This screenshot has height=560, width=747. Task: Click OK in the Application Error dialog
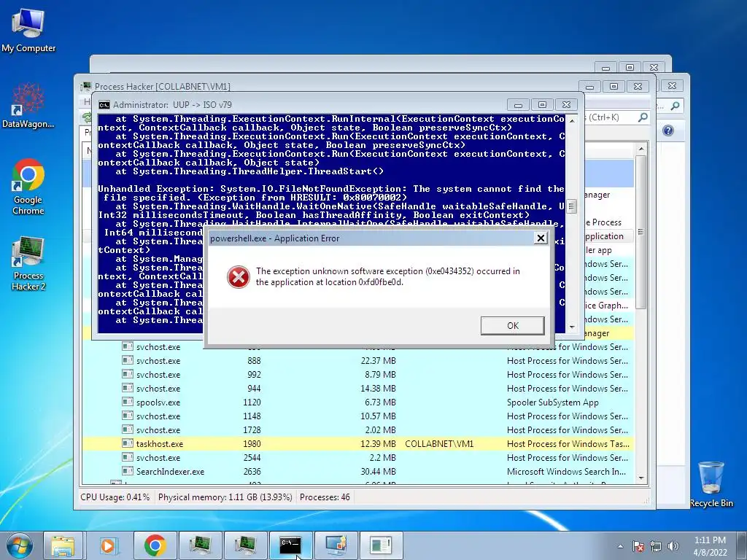[513, 326]
